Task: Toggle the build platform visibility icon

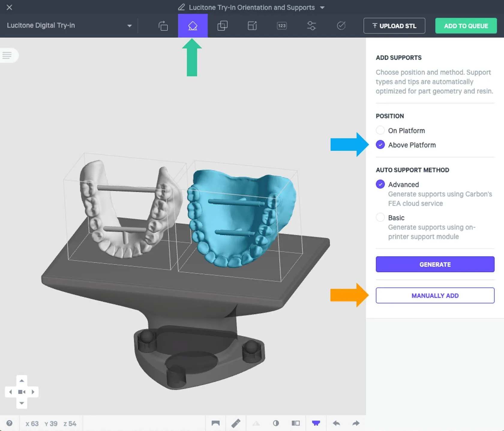Action: (x=316, y=423)
